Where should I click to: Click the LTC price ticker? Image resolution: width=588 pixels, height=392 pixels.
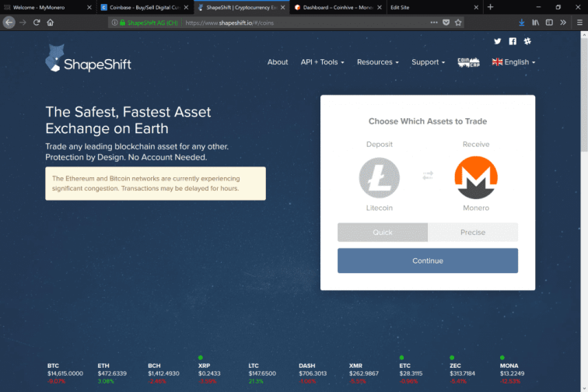(x=262, y=373)
